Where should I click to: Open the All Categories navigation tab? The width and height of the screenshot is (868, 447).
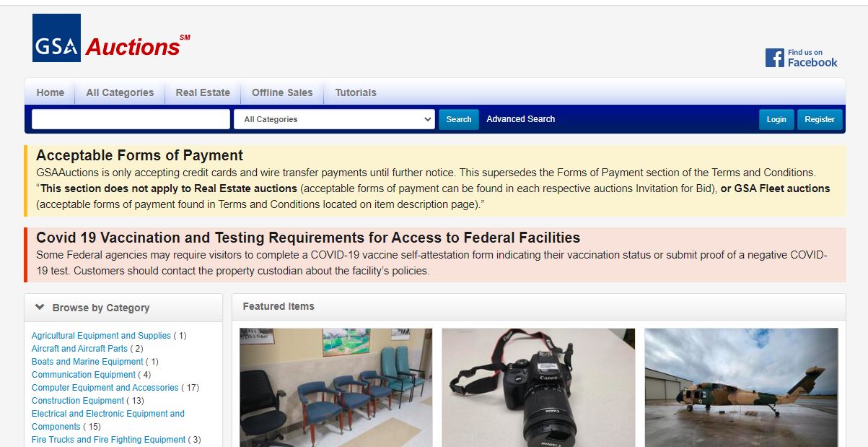point(120,92)
